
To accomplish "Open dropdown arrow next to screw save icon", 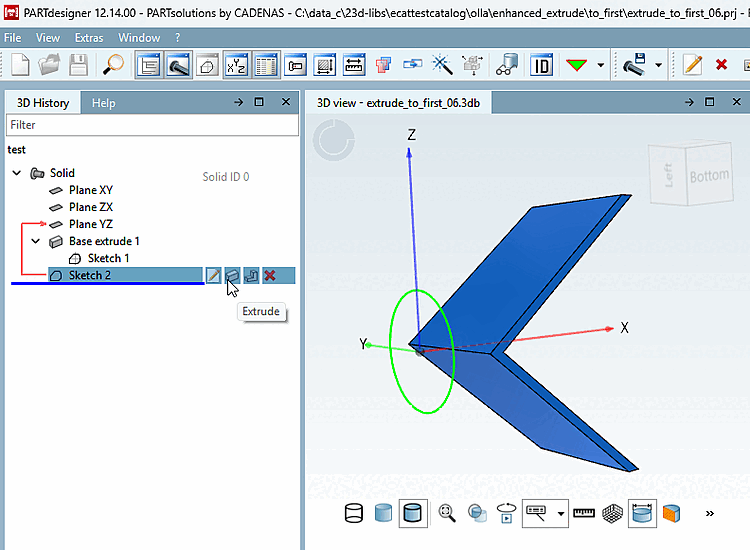I will point(659,65).
